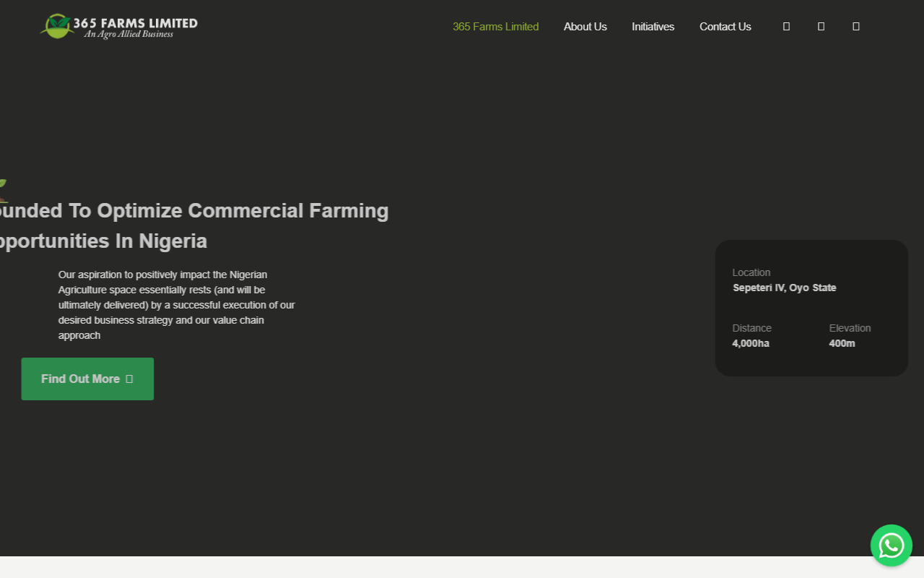The width and height of the screenshot is (924, 578).
Task: Click the middle social icon in header
Action: pyautogui.click(x=821, y=27)
